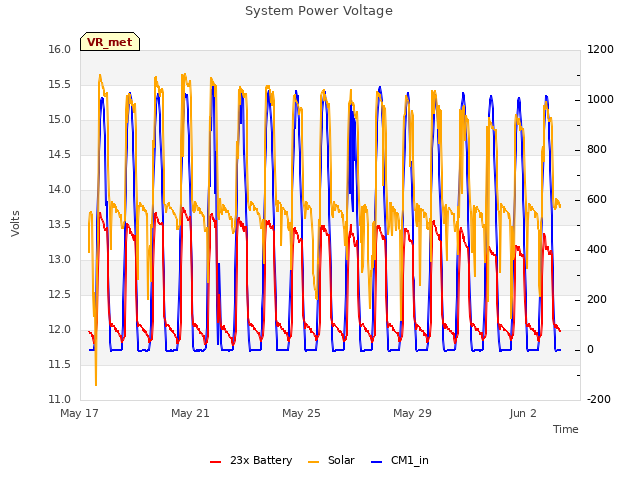The width and height of the screenshot is (640, 480).
Task: Click the 0 right axis value
Action: pyautogui.click(x=590, y=349)
